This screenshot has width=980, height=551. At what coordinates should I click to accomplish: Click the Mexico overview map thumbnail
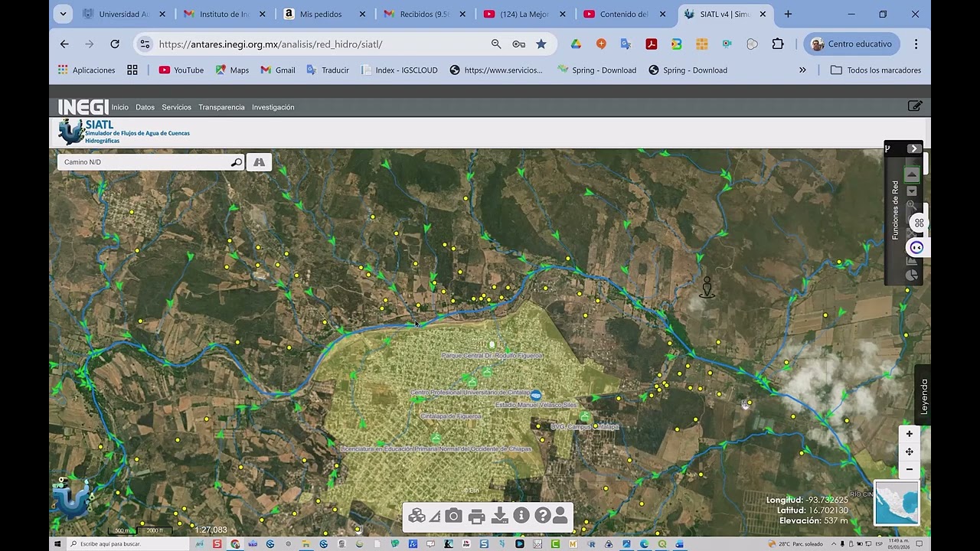click(897, 503)
